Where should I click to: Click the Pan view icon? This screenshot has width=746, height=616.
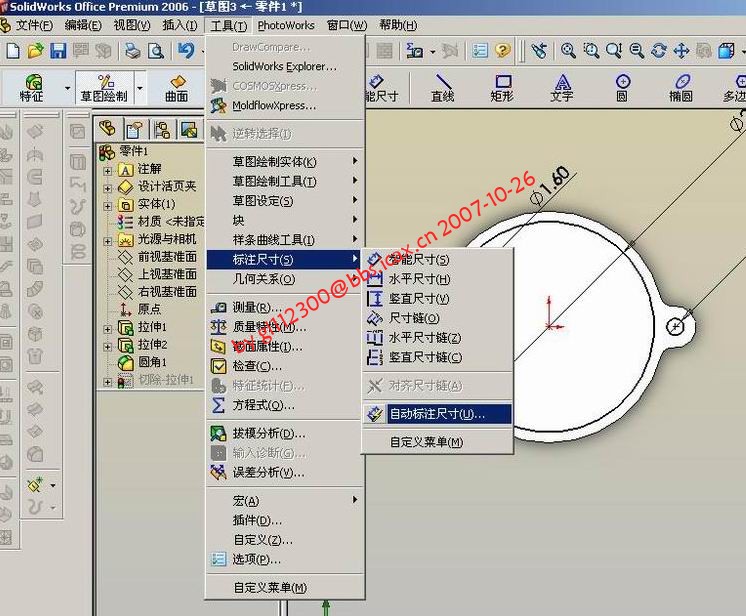point(681,50)
